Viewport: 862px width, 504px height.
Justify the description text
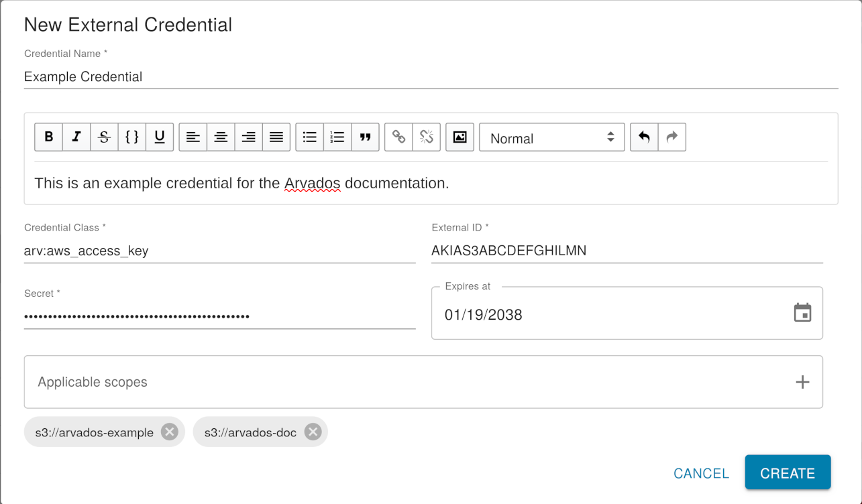click(x=276, y=137)
